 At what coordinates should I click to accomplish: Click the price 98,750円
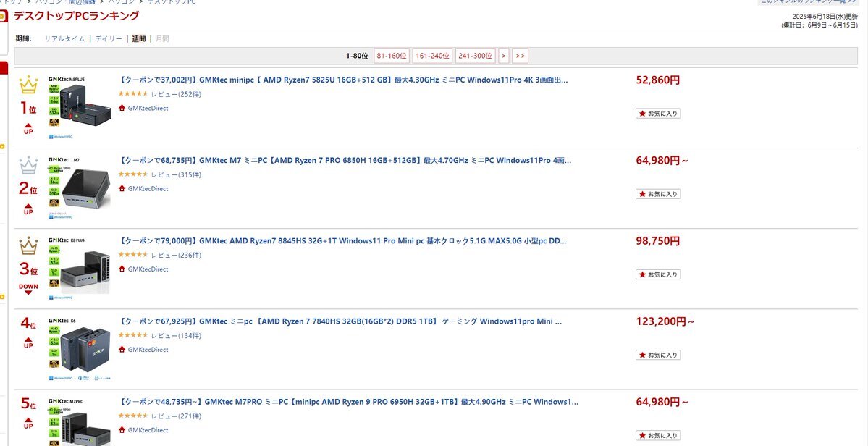pyautogui.click(x=658, y=241)
